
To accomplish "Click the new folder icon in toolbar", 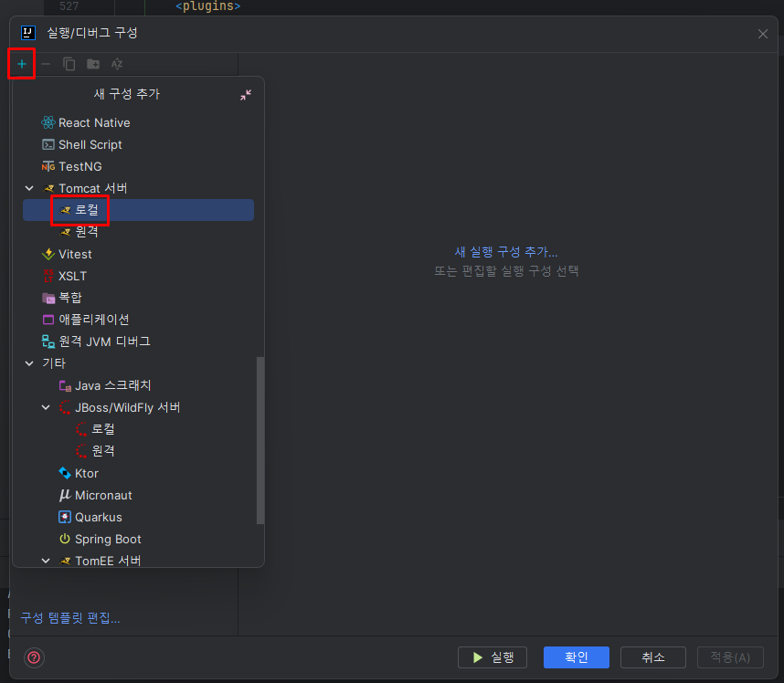I will (x=93, y=64).
